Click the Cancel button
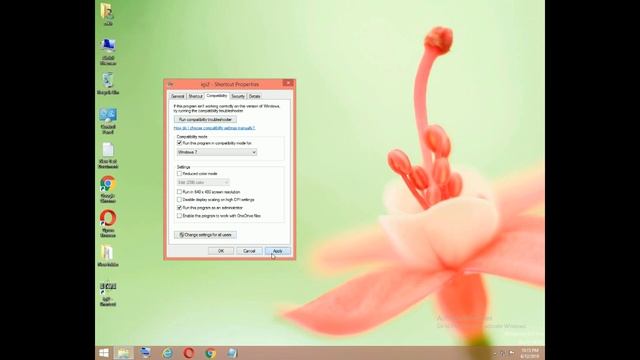The image size is (640, 360). [x=249, y=251]
